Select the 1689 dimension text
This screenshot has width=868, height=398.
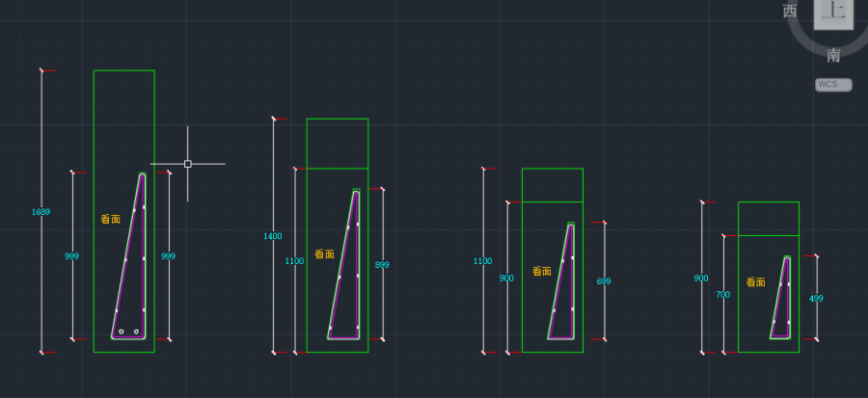(41, 212)
